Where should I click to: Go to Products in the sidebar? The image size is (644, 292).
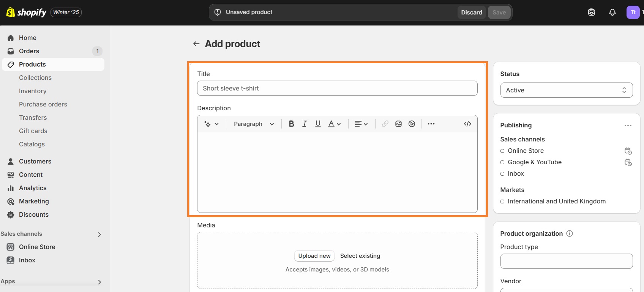pyautogui.click(x=53, y=64)
